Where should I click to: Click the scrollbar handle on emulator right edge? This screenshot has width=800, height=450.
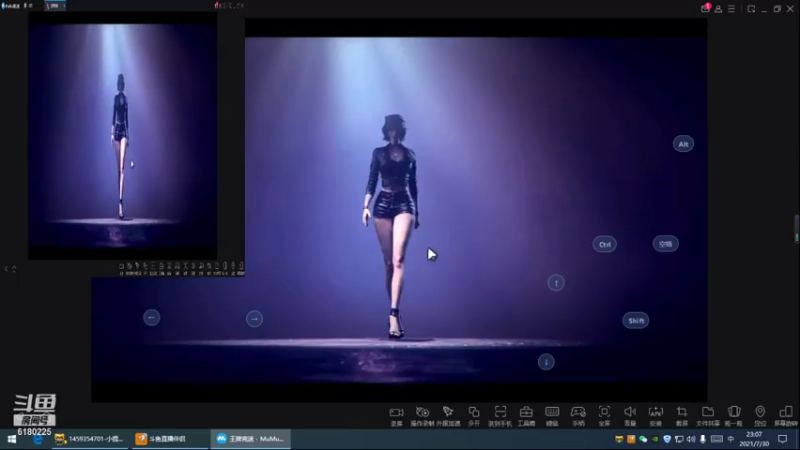796,229
